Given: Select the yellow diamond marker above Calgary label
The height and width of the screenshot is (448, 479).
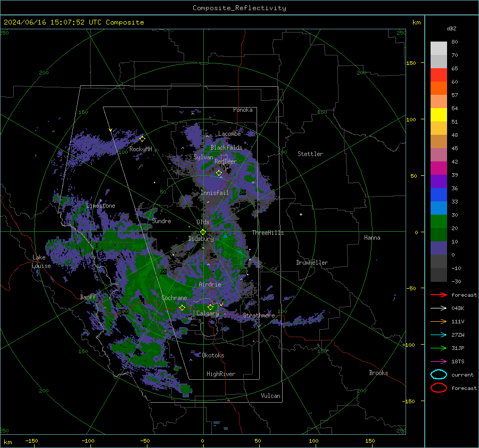Looking at the screenshot, I should pyautogui.click(x=210, y=307).
